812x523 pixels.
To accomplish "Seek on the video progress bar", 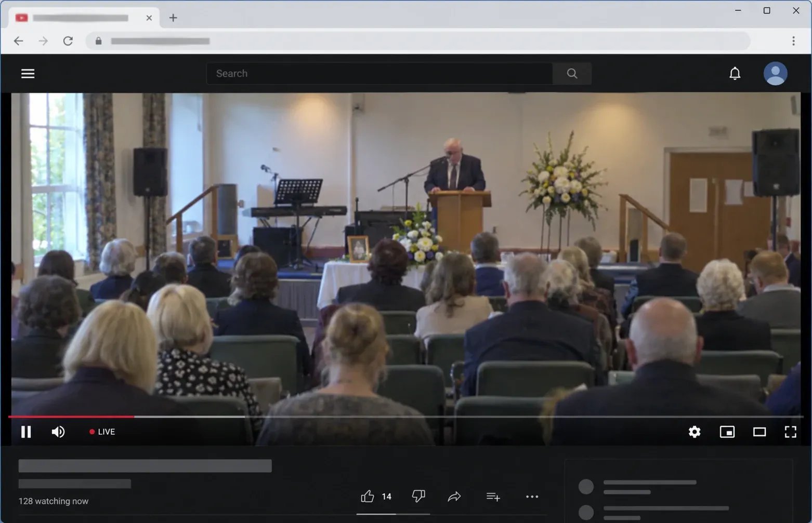I will pyautogui.click(x=406, y=417).
